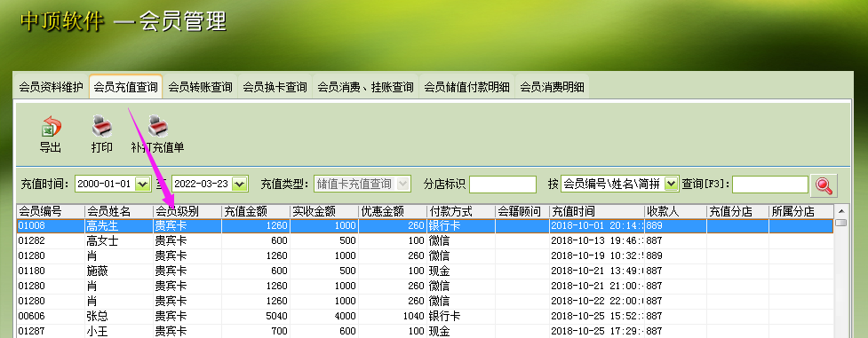The image size is (868, 338).
Task: Sort by the 充值金额 column header
Action: (x=256, y=211)
